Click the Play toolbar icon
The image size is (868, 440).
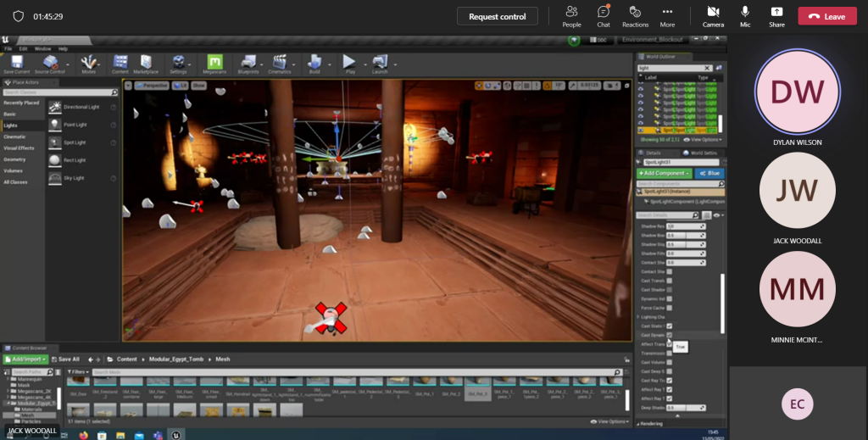click(x=350, y=64)
